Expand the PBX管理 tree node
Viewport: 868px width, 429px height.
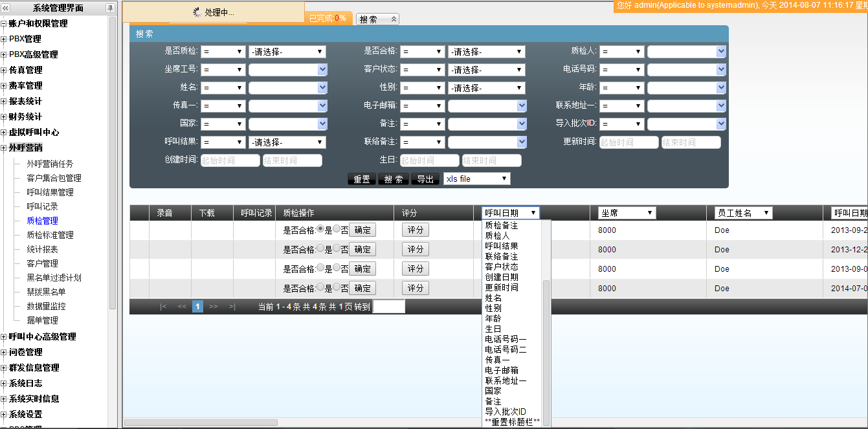[4, 39]
